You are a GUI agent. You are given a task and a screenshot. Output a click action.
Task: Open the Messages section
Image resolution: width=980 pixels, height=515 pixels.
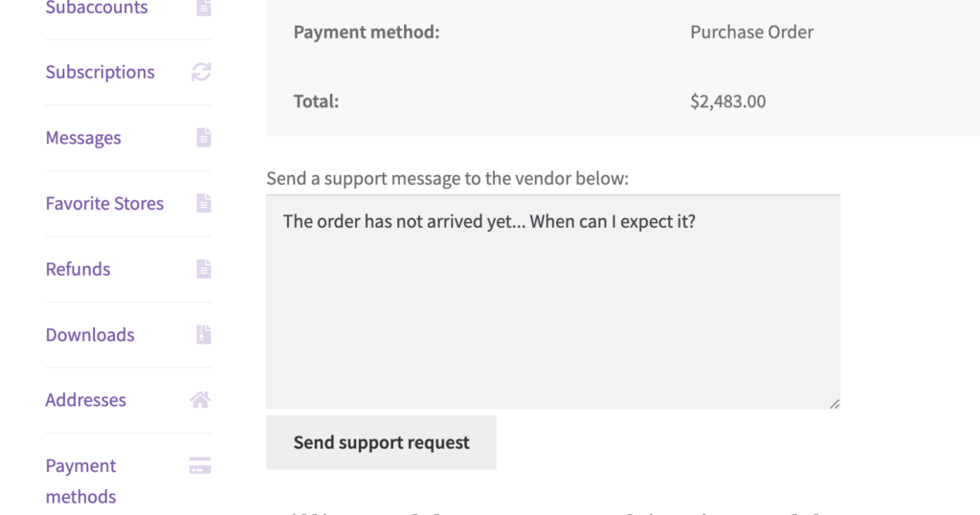[83, 138]
